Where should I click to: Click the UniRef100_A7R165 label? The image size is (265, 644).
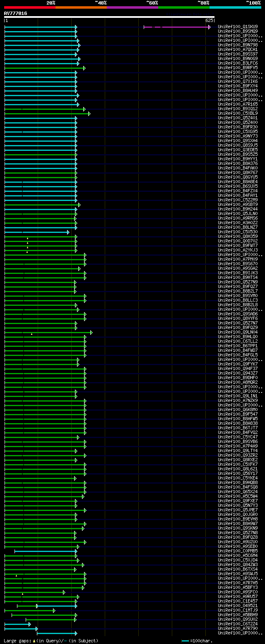pos(238,104)
